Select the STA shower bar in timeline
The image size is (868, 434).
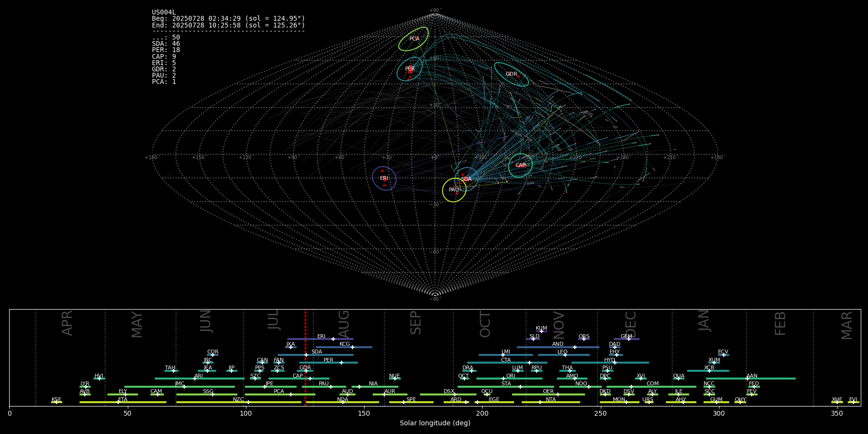506,387
